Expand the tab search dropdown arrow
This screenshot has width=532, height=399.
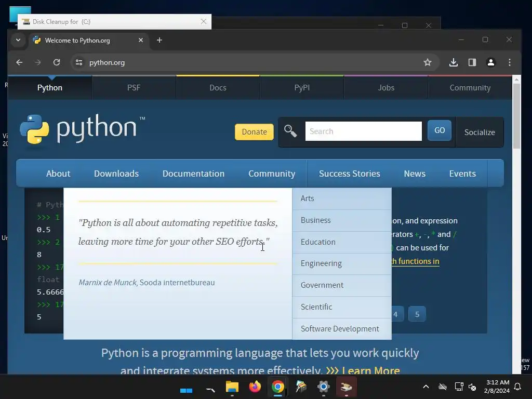tap(18, 40)
